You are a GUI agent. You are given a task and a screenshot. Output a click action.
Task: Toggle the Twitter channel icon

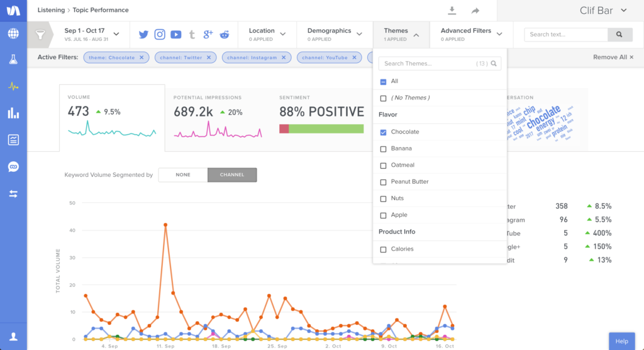pos(143,35)
